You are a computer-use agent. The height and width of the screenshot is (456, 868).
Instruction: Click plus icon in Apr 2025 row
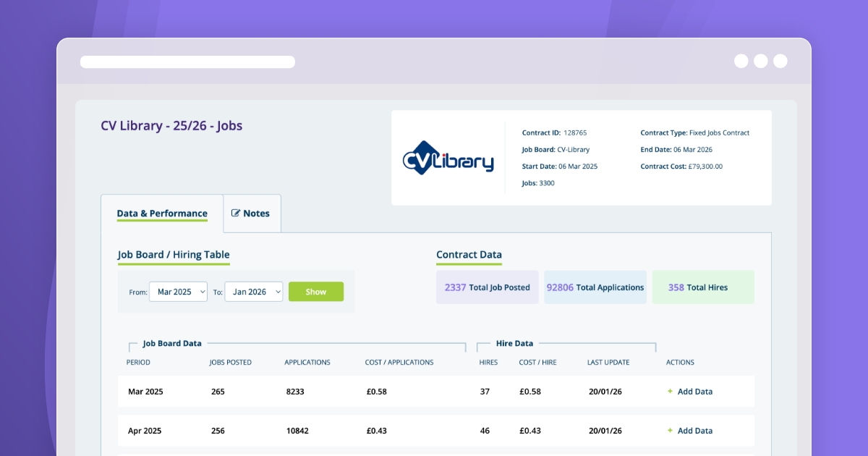coord(670,430)
